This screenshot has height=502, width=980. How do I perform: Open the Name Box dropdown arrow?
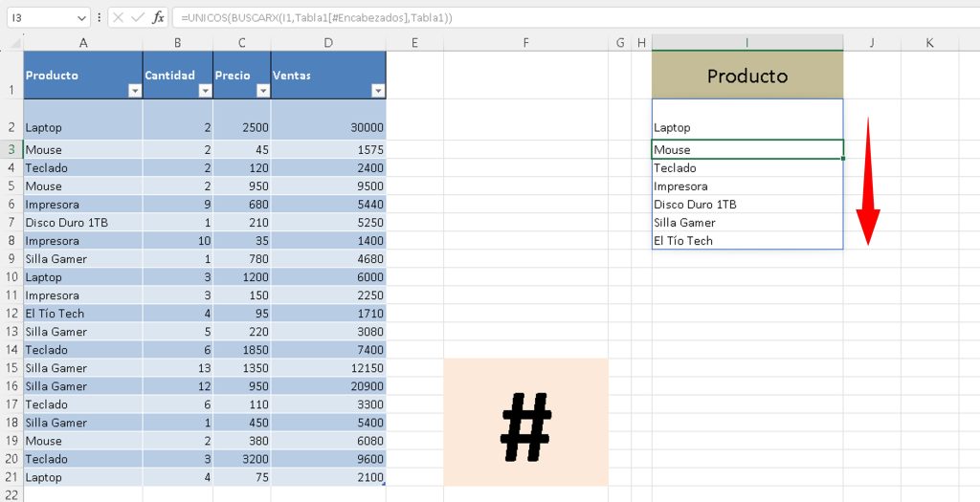pos(80,17)
